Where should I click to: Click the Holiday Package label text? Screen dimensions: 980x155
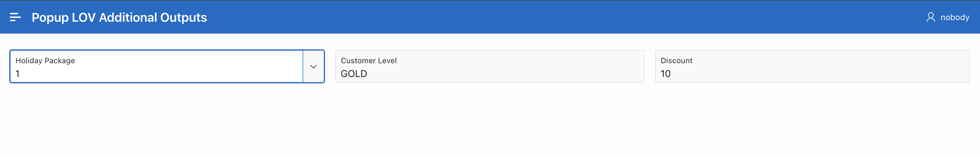click(x=45, y=61)
